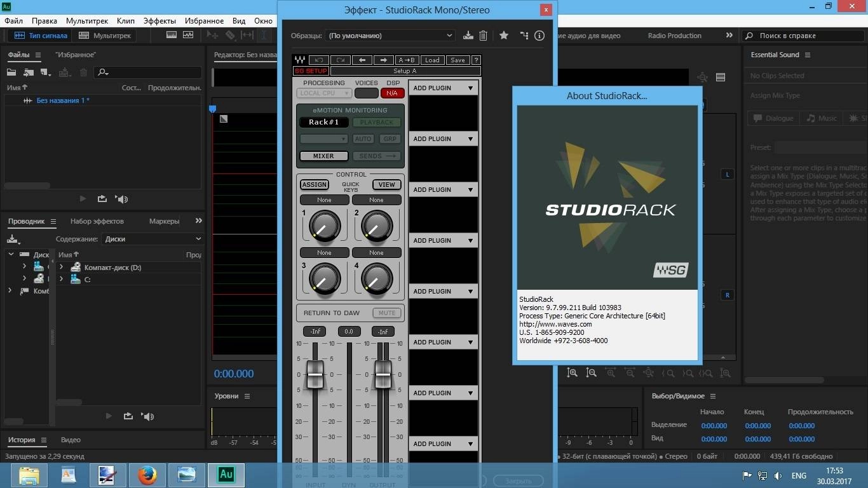Click SG SETUP button
The image size is (868, 488).
point(311,71)
